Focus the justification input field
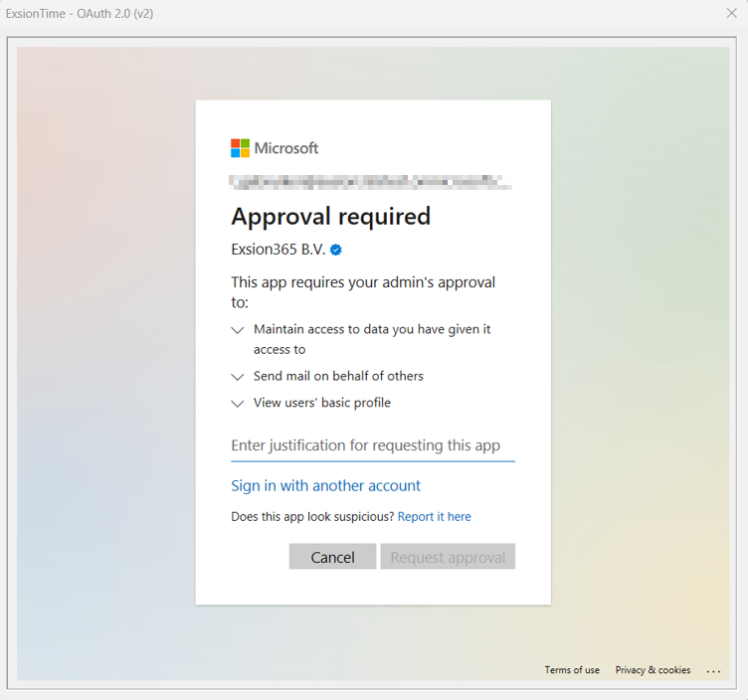 [372, 445]
